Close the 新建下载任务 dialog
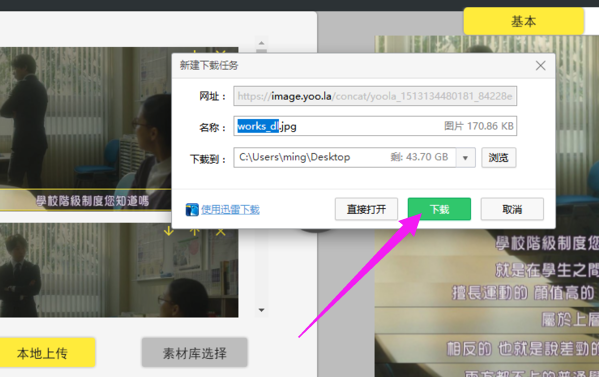599x377 pixels. [x=541, y=66]
